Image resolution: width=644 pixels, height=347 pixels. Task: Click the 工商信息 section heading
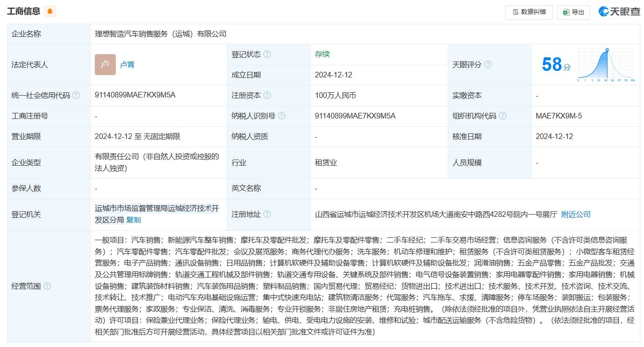(x=24, y=11)
